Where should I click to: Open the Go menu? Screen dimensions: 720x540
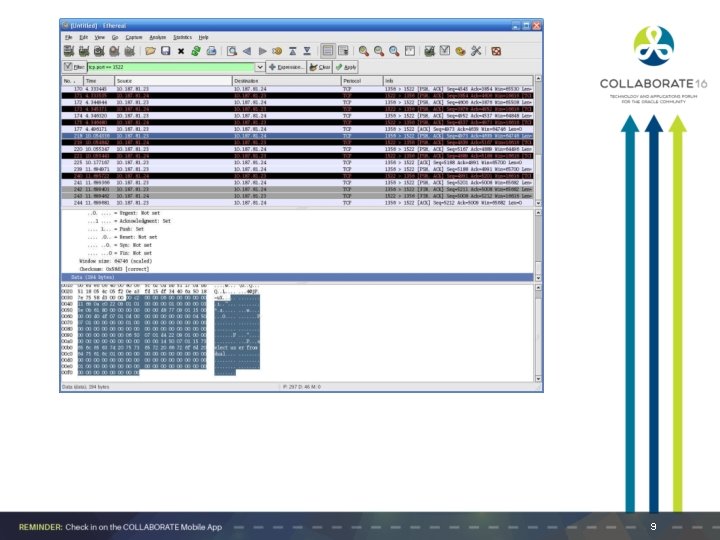click(x=115, y=37)
